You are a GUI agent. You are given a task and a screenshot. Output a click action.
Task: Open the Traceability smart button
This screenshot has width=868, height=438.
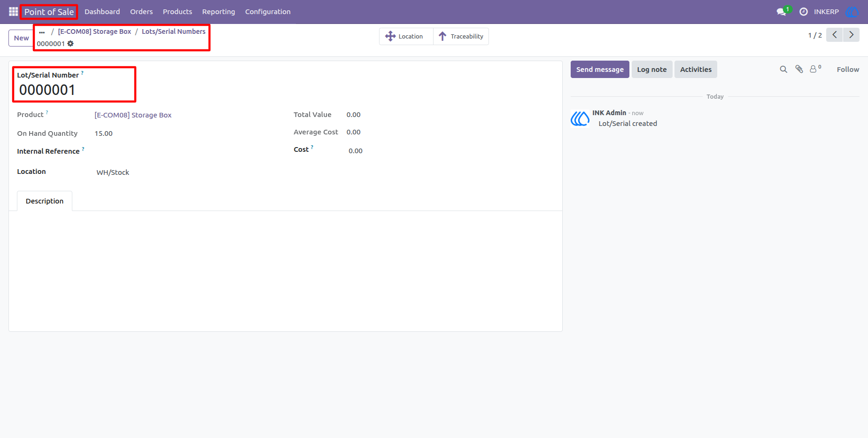pos(461,36)
